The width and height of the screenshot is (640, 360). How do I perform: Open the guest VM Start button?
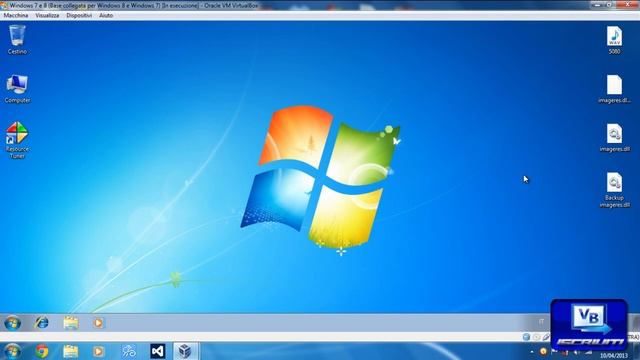pyautogui.click(x=13, y=323)
